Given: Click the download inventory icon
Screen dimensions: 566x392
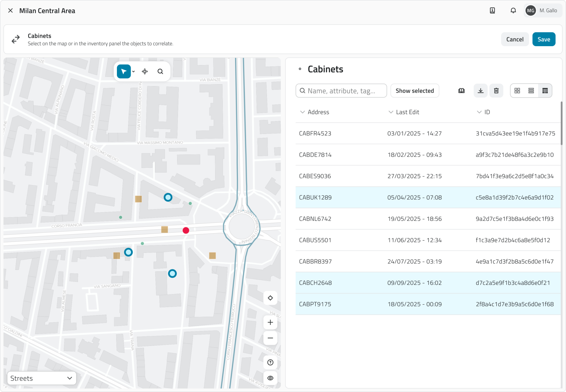Looking at the screenshot, I should [x=480, y=91].
